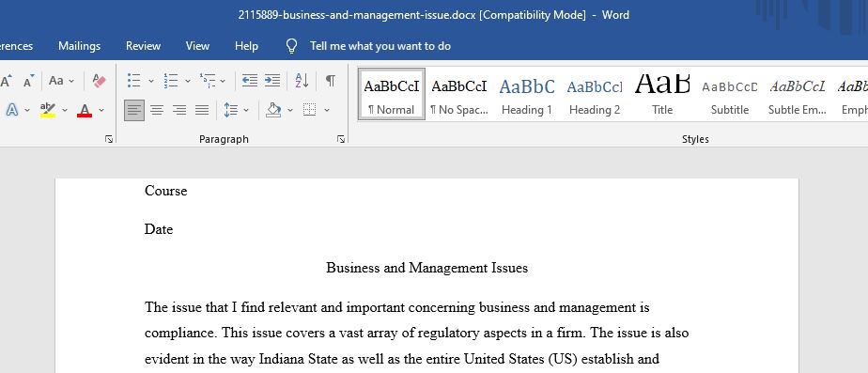Insert a numbered list
This screenshot has width=868, height=373.
tap(171, 81)
